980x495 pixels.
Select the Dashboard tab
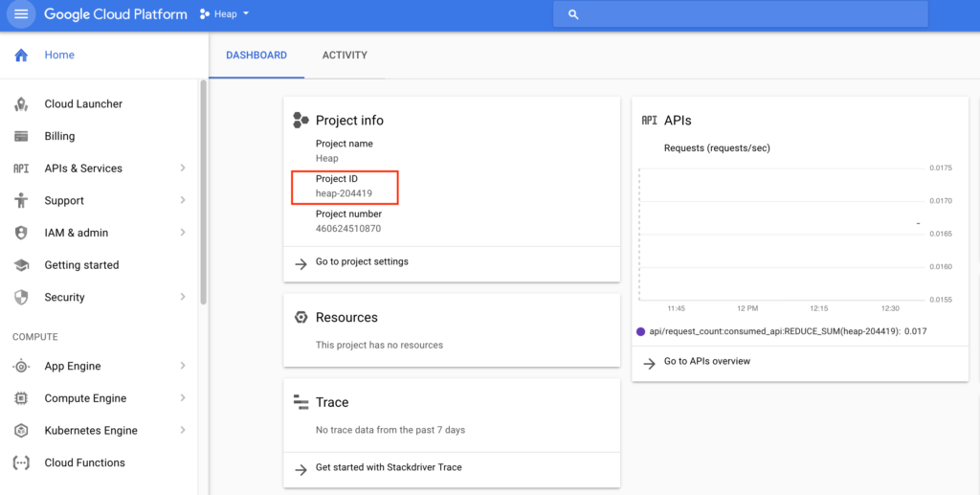tap(256, 56)
